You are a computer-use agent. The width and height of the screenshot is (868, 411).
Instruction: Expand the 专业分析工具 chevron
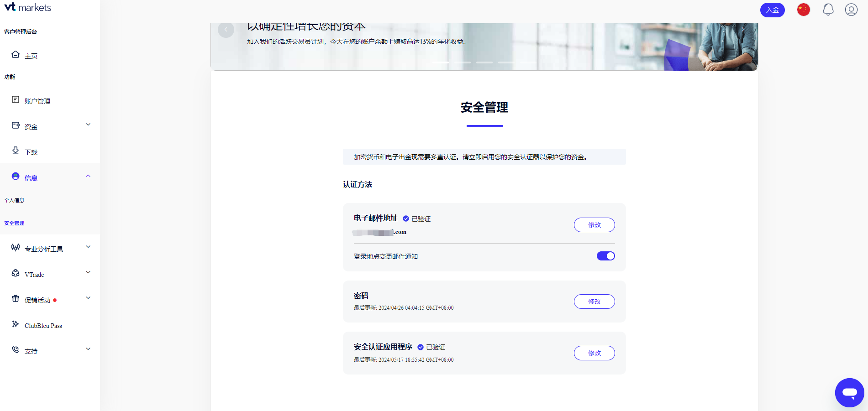click(x=88, y=247)
